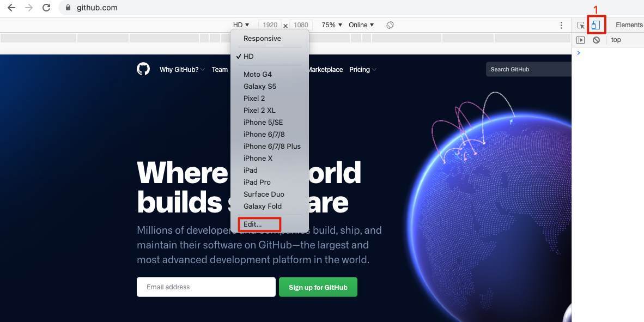Click the github.com address bar text
The image size is (644, 322).
[97, 8]
